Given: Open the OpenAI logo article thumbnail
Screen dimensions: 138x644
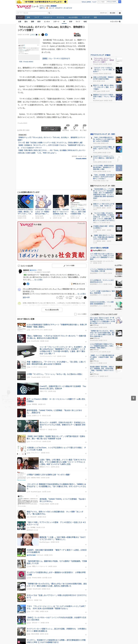Looking at the screenshot, I should [28, 389].
